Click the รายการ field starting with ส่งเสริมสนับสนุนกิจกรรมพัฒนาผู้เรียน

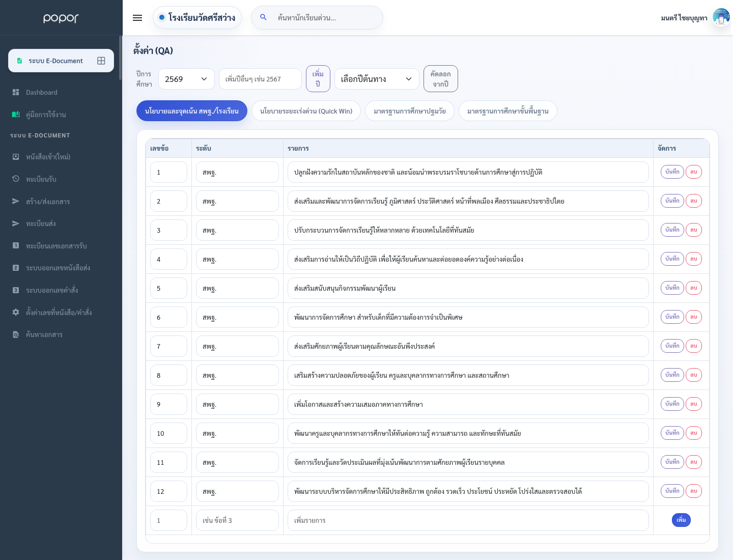tap(468, 288)
